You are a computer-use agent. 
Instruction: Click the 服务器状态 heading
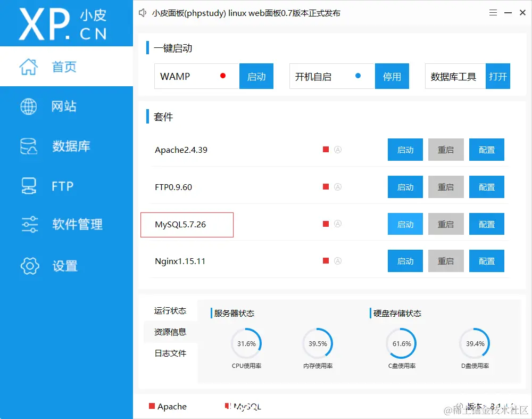coord(234,313)
